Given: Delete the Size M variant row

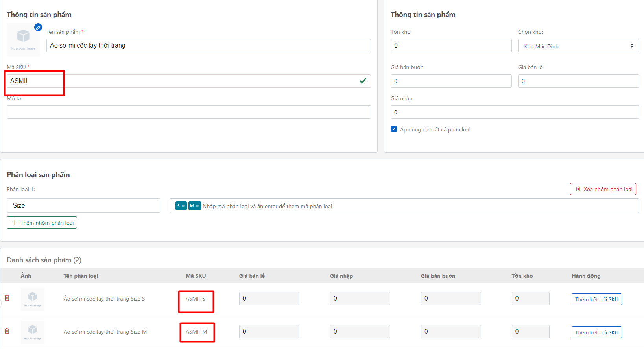Looking at the screenshot, I should click(7, 331).
